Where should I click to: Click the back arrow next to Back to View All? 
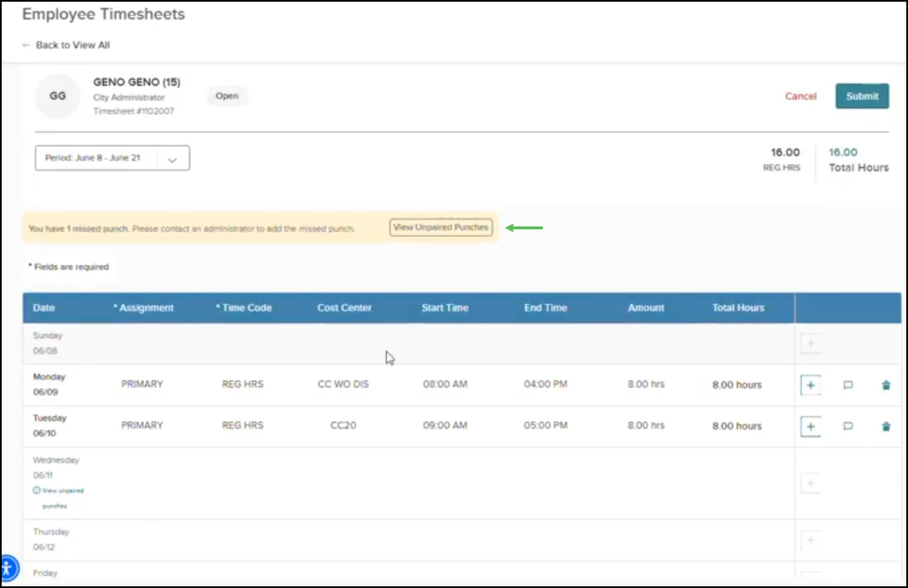click(x=26, y=45)
